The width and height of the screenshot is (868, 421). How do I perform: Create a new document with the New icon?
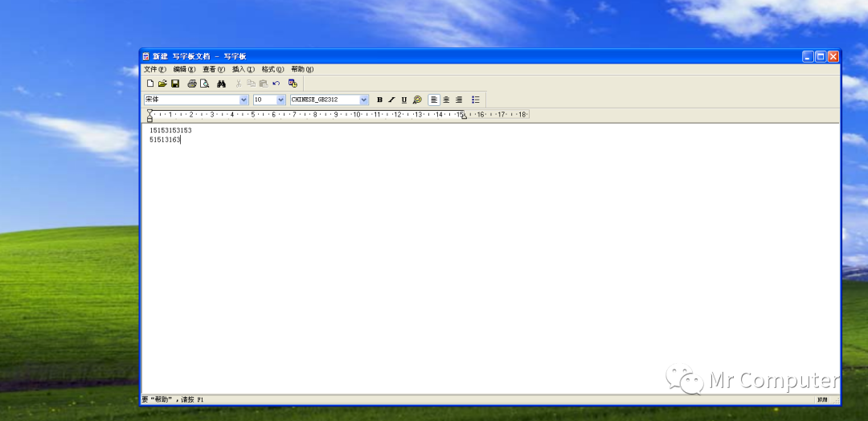(150, 84)
